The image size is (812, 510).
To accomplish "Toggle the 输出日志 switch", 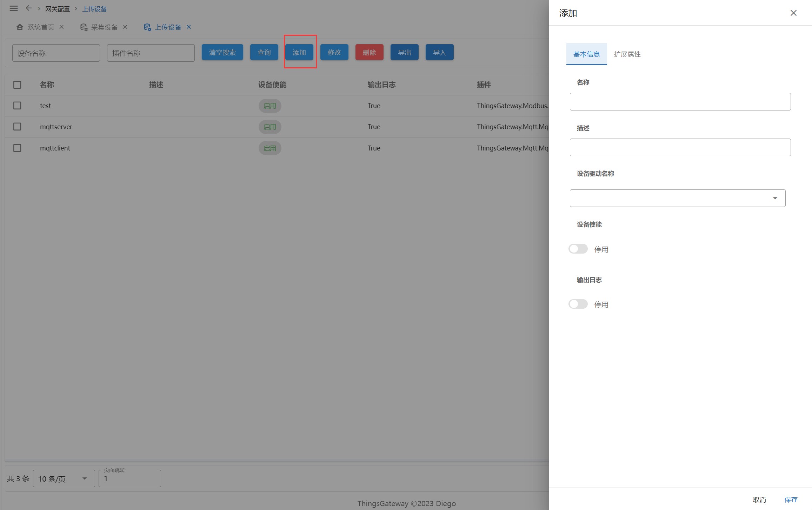I will (x=578, y=304).
